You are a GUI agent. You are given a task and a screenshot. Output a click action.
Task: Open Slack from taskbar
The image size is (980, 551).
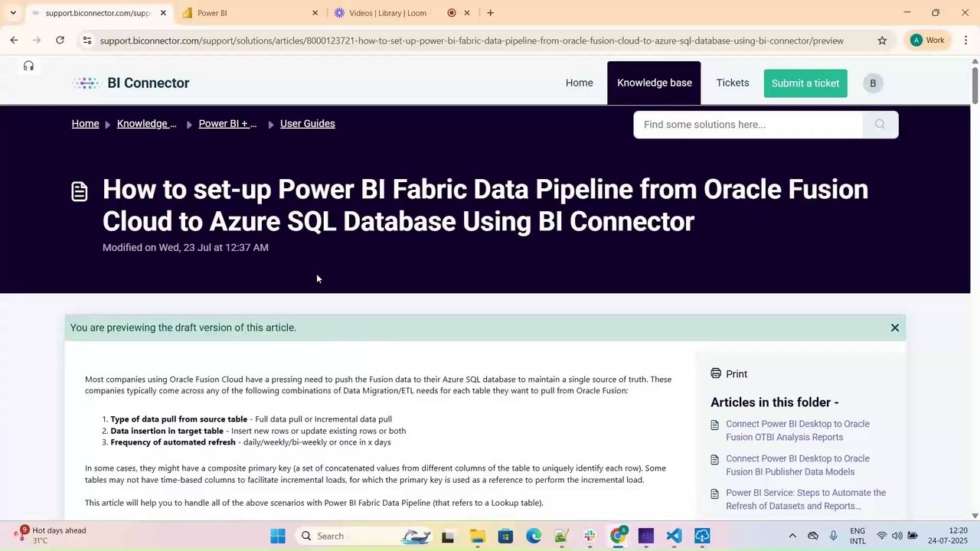point(590,536)
